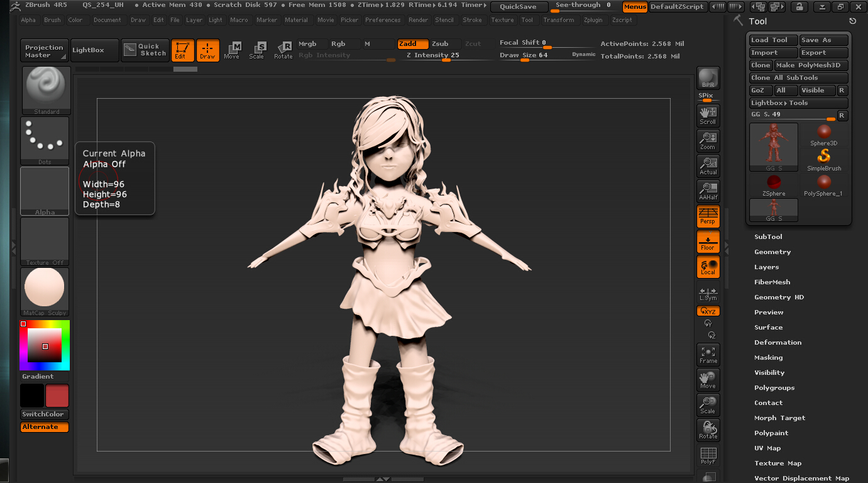Image resolution: width=868 pixels, height=483 pixels.
Task: Expand the Masking section
Action: pyautogui.click(x=769, y=358)
